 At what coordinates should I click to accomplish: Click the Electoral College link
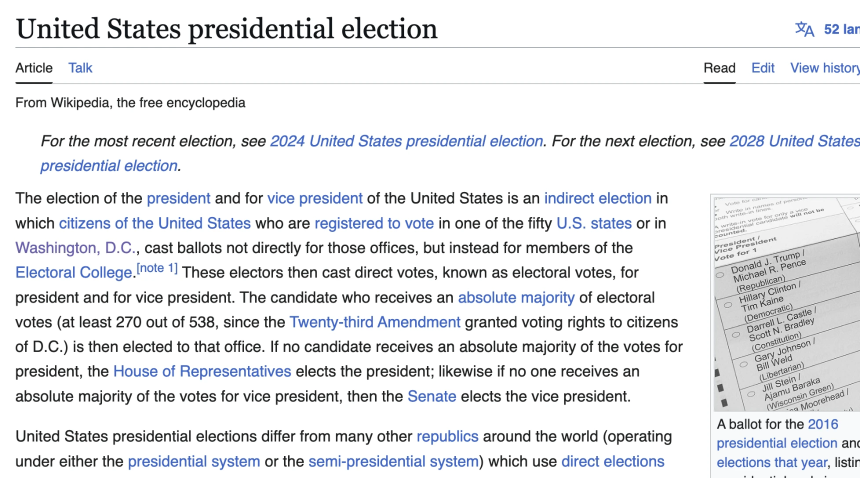point(74,272)
